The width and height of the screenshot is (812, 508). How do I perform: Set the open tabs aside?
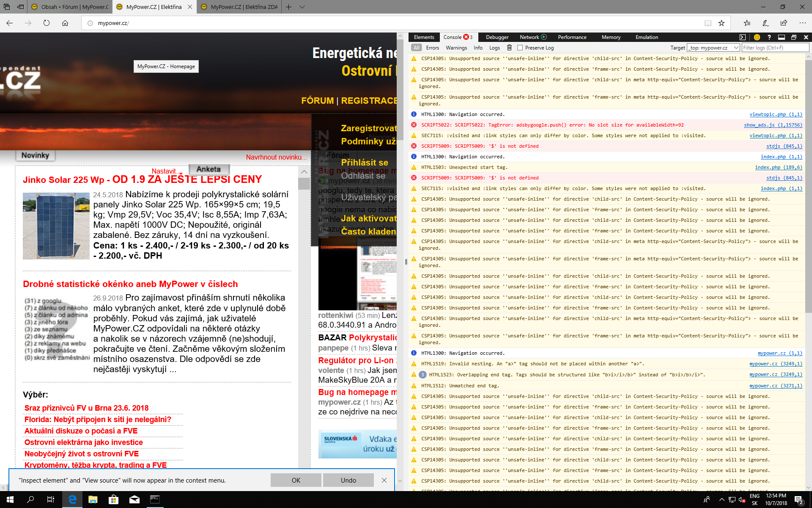[20, 7]
